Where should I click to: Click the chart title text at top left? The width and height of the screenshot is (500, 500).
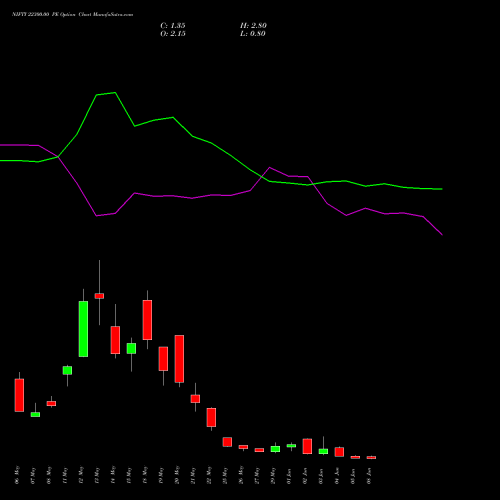coord(72,15)
